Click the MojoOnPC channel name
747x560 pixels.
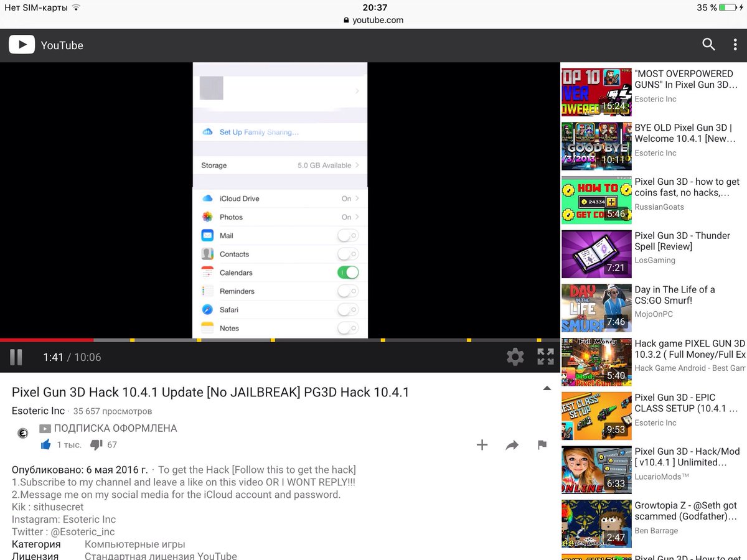point(655,314)
